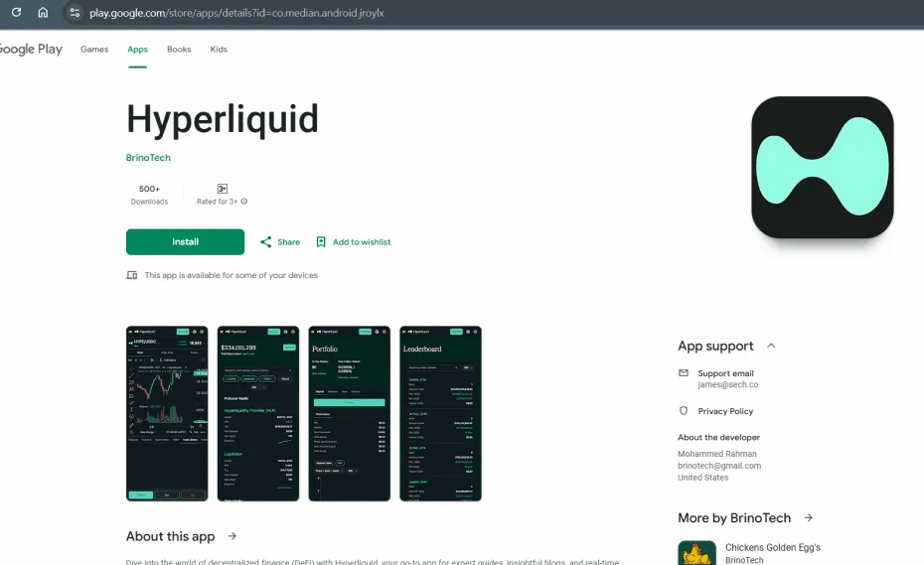
Task: Click the Share icon
Action: click(266, 242)
